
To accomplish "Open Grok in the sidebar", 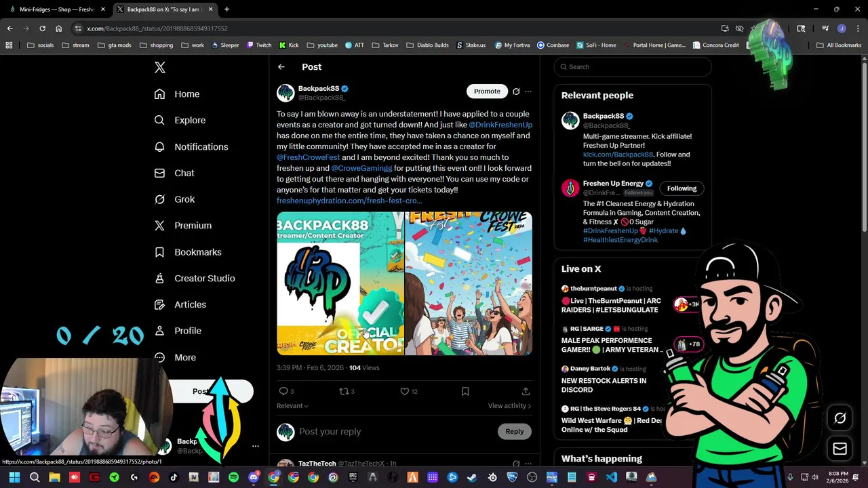I will point(174,200).
